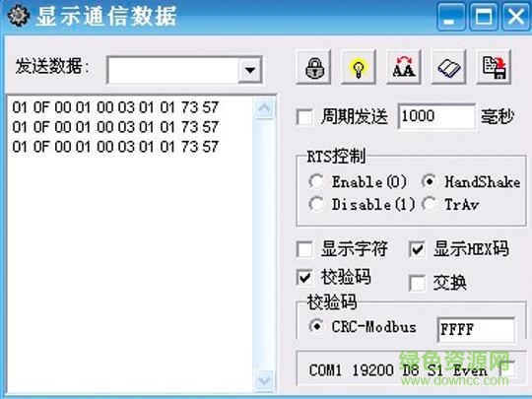Open the 发送数据 dropdown arrow

[x=250, y=70]
